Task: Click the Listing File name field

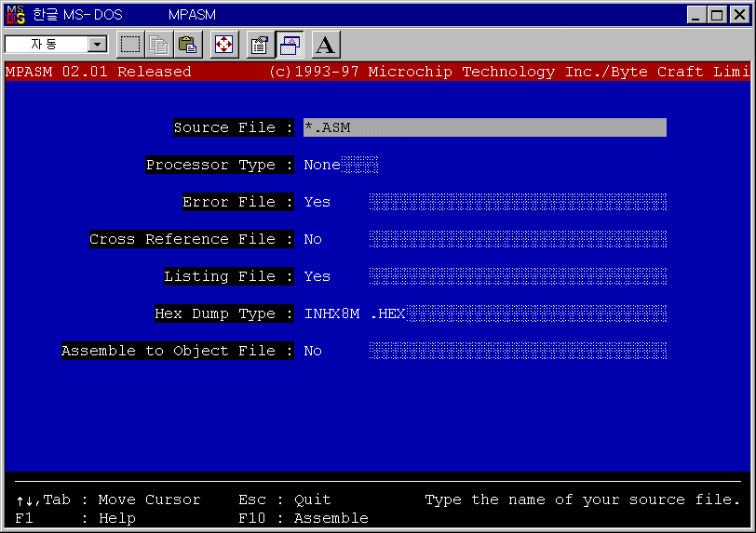Action: pyautogui.click(x=518, y=276)
